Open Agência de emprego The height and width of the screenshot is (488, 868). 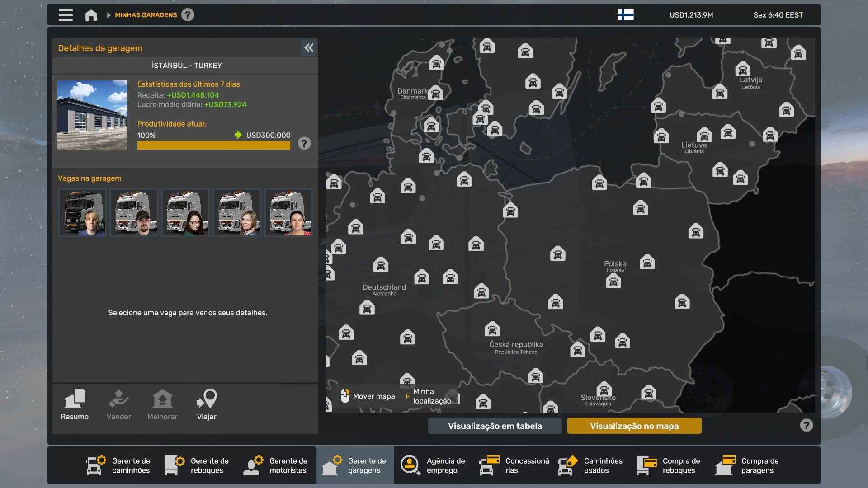433,465
